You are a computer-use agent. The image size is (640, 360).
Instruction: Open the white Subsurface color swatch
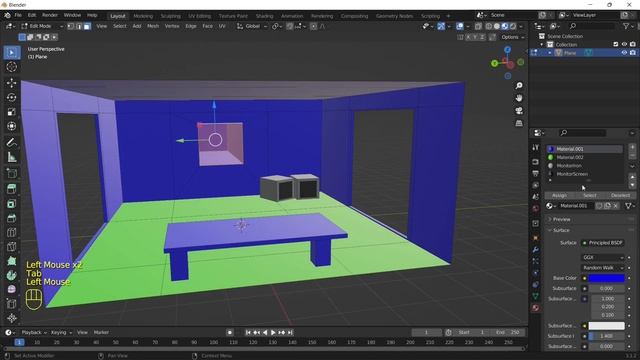coord(607,326)
